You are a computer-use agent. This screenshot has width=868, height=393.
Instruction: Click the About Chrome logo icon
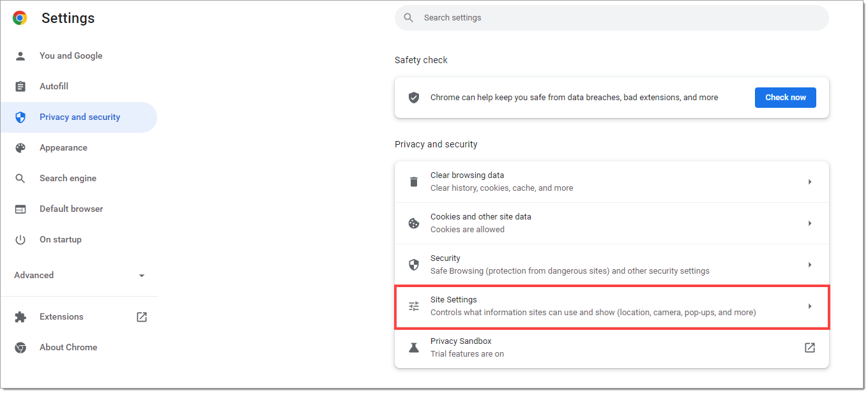tap(20, 348)
